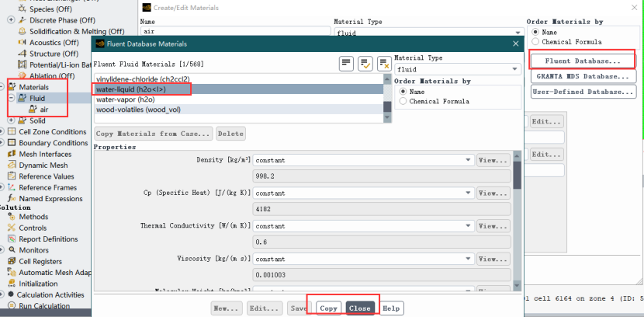Open the User-Defined Database... button
644x317 pixels.
click(x=583, y=92)
